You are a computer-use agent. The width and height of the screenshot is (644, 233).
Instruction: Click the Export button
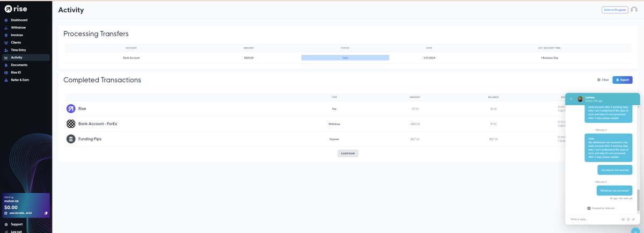[x=623, y=80]
